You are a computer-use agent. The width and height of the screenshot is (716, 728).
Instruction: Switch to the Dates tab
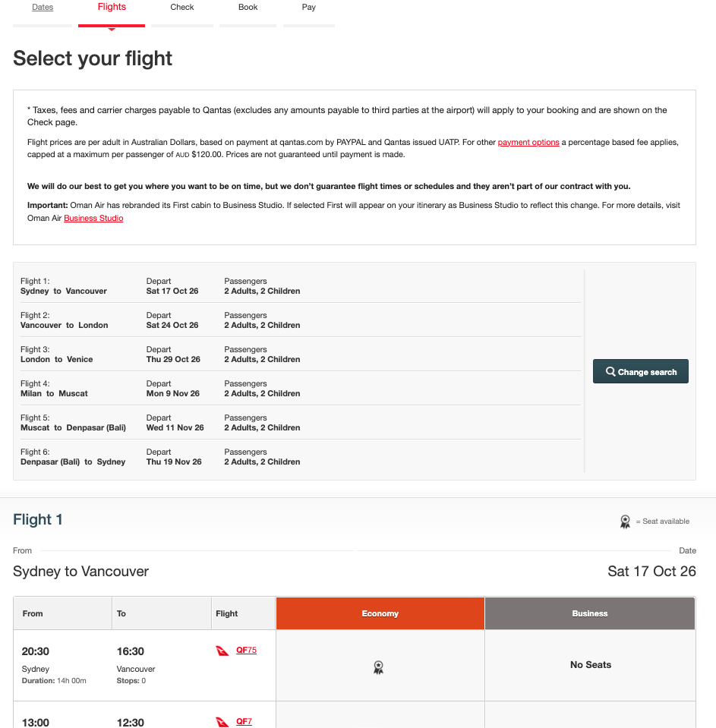[42, 7]
